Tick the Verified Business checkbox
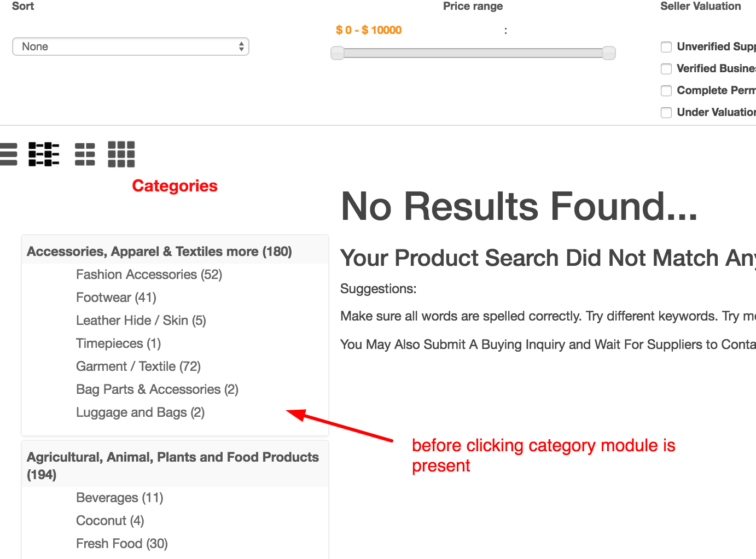 coord(666,69)
